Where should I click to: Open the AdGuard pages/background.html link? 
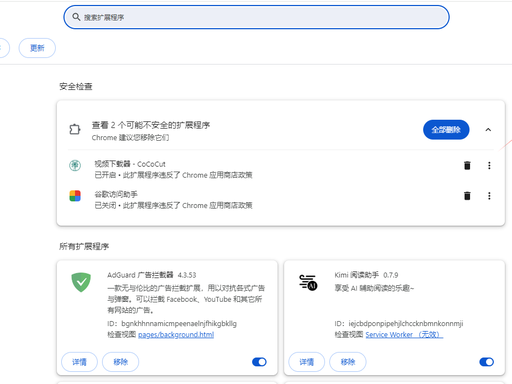(x=176, y=334)
